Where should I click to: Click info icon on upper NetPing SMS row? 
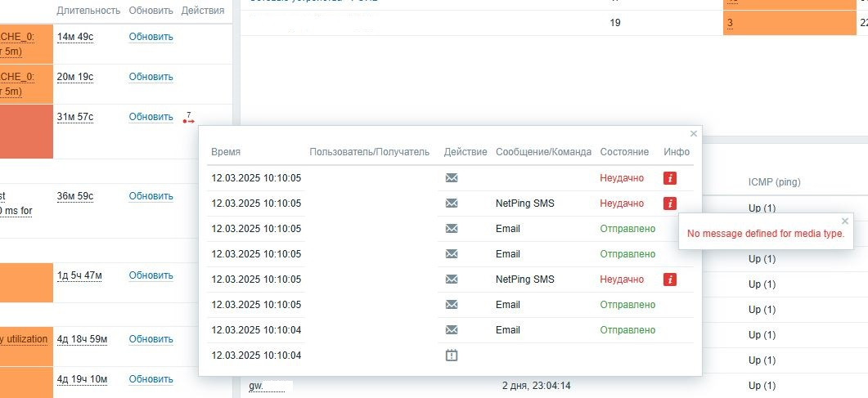coord(670,203)
